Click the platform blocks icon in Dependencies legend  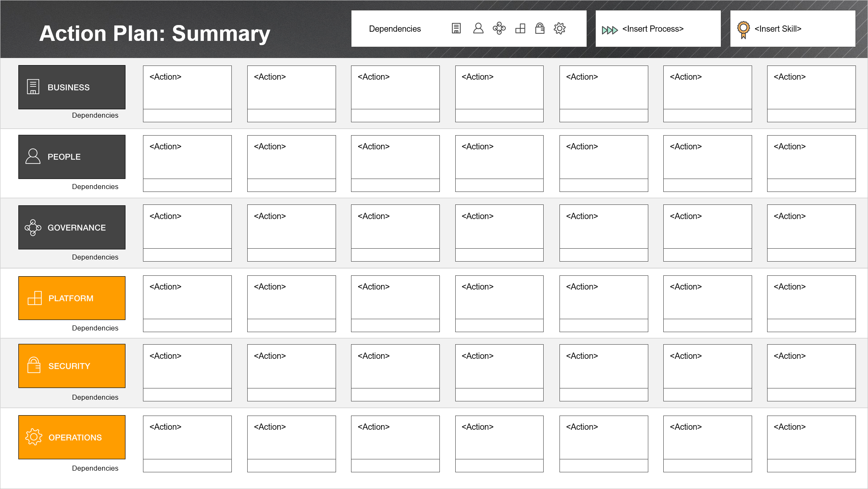pyautogui.click(x=520, y=28)
